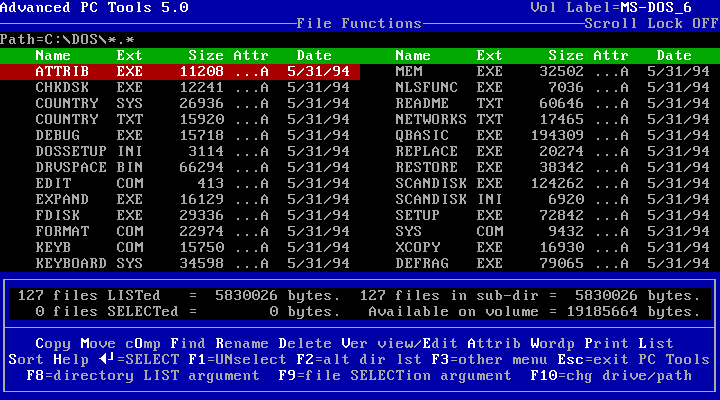Click the Advanced PC Tools 5.0 title

pos(94,8)
